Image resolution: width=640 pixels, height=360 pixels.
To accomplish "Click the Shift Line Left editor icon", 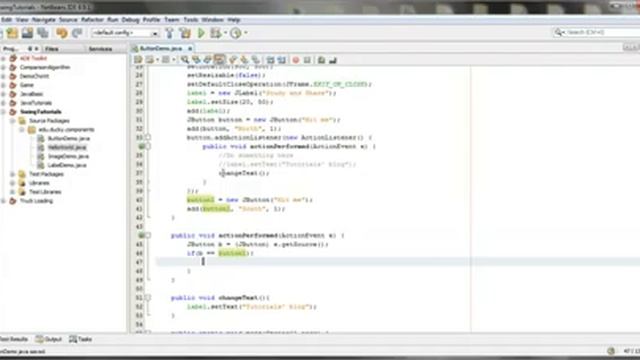I will pos(270,60).
